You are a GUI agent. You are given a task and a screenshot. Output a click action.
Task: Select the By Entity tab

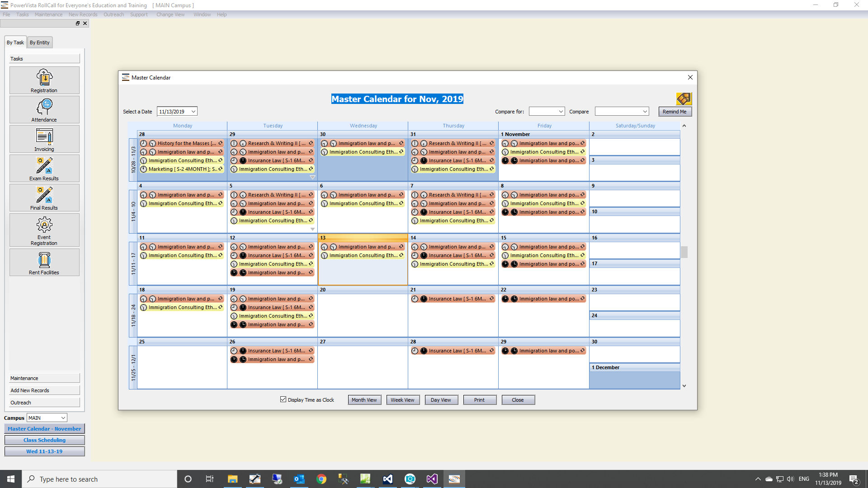point(39,42)
